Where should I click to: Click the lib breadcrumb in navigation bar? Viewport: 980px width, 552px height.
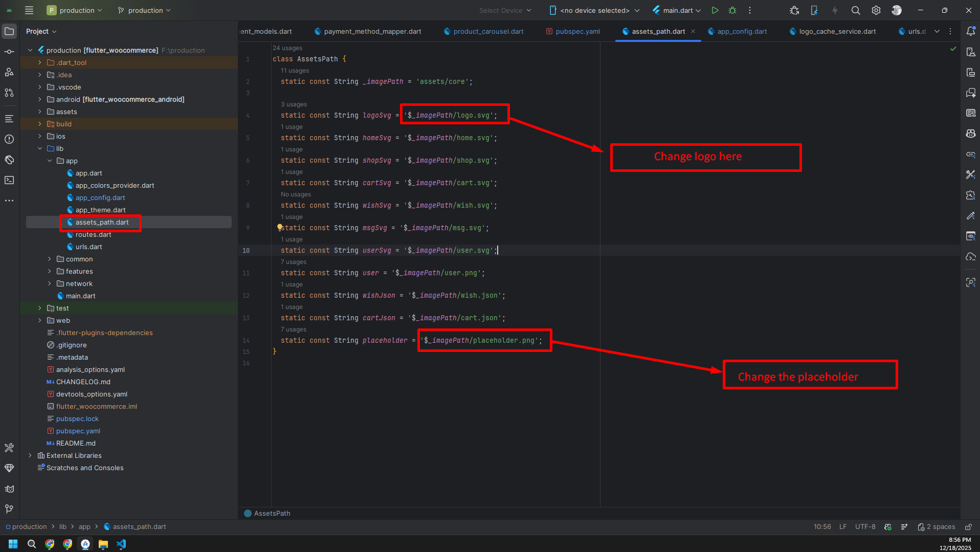[x=63, y=526]
